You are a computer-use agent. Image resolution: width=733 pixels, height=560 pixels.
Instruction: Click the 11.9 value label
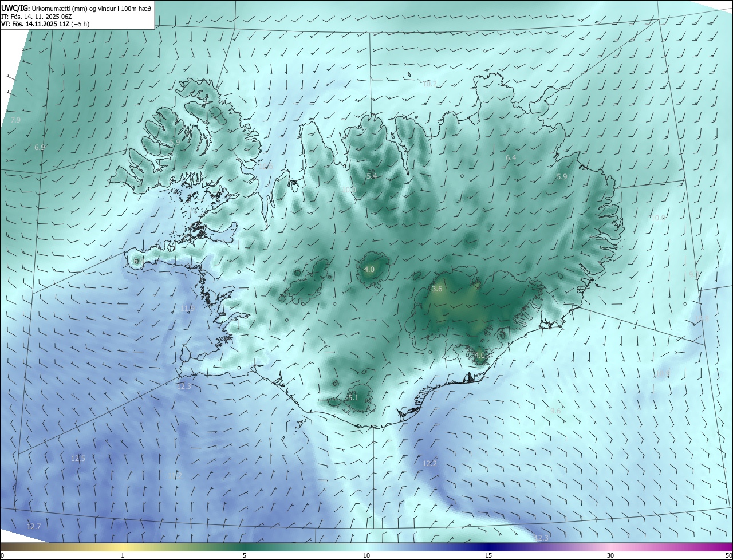tap(187, 309)
